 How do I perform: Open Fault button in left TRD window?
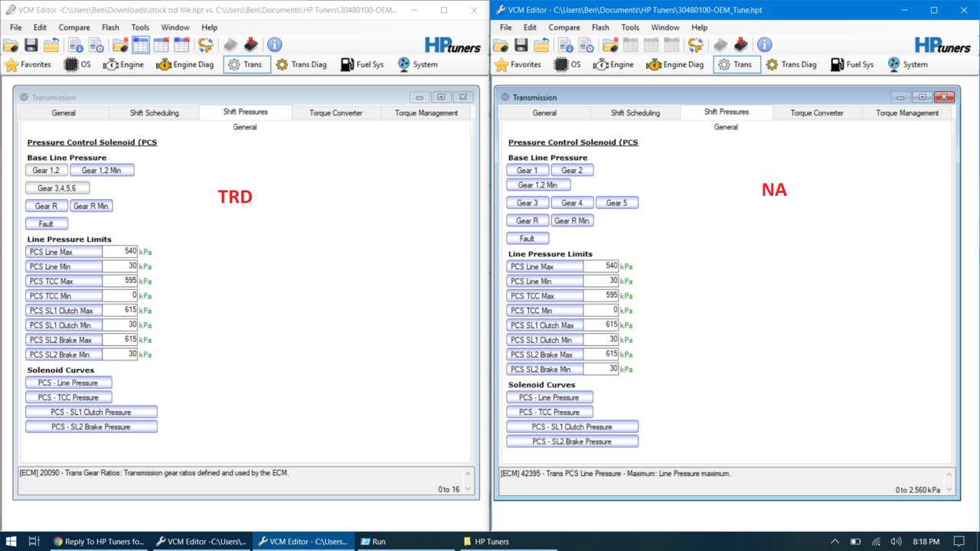(47, 223)
